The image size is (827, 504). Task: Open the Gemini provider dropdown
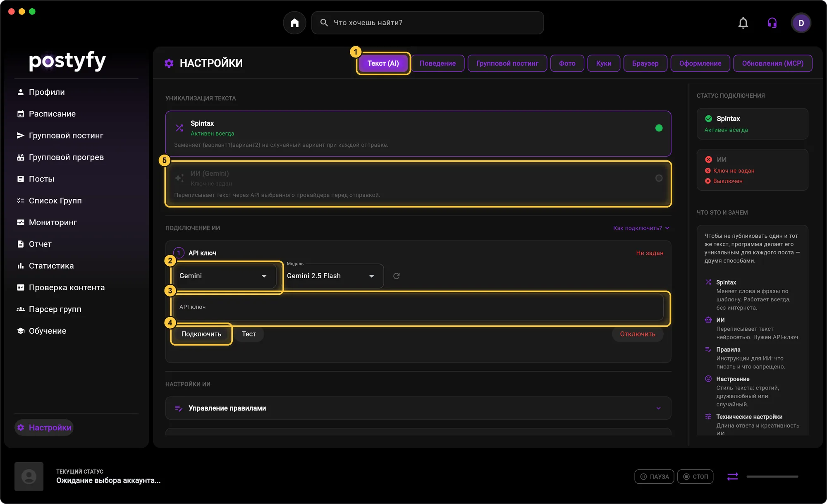[x=224, y=276]
